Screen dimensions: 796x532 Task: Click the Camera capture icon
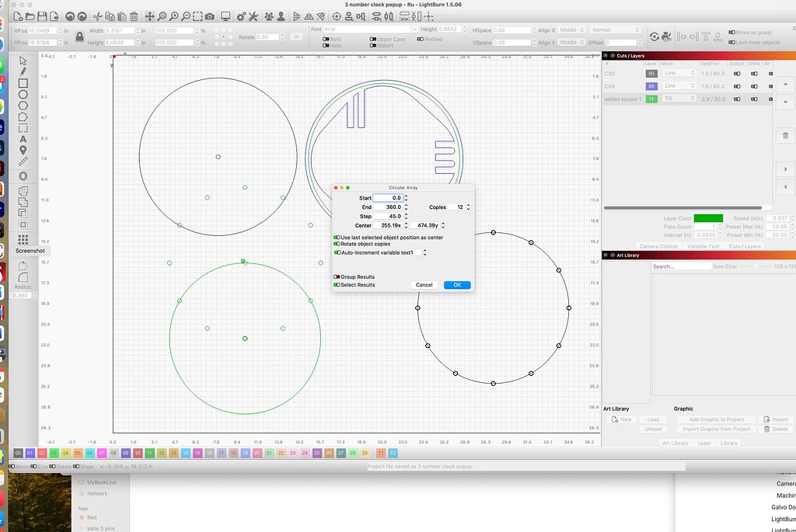point(208,15)
